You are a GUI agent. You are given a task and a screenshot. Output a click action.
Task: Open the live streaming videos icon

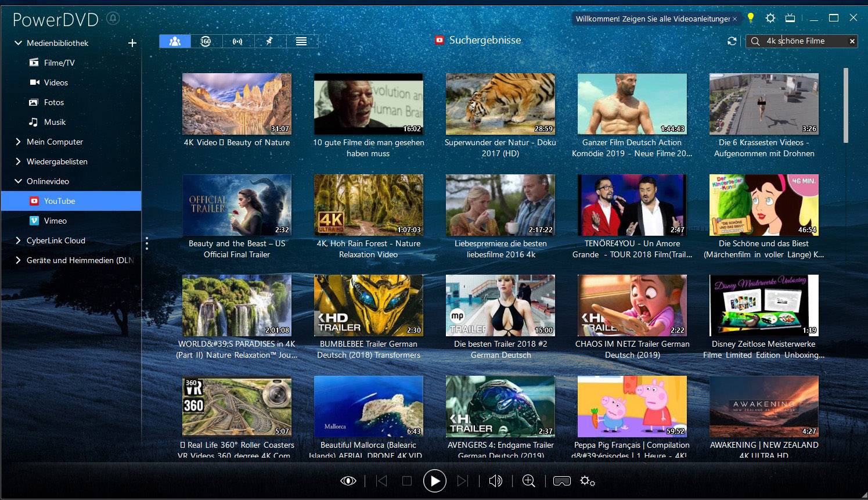[238, 41]
